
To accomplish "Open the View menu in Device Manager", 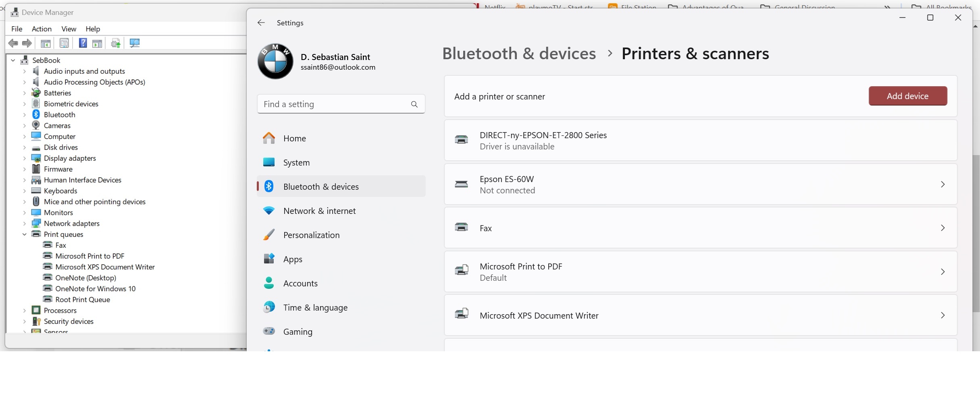I will tap(69, 29).
